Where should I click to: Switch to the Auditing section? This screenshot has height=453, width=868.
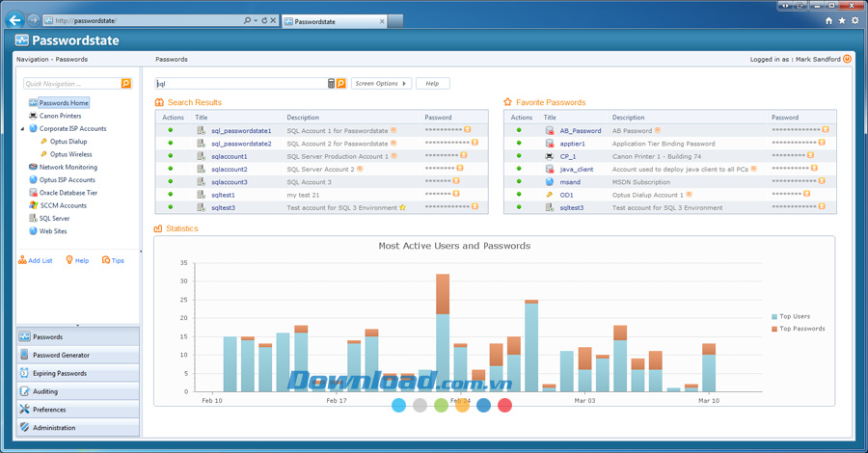tap(45, 391)
